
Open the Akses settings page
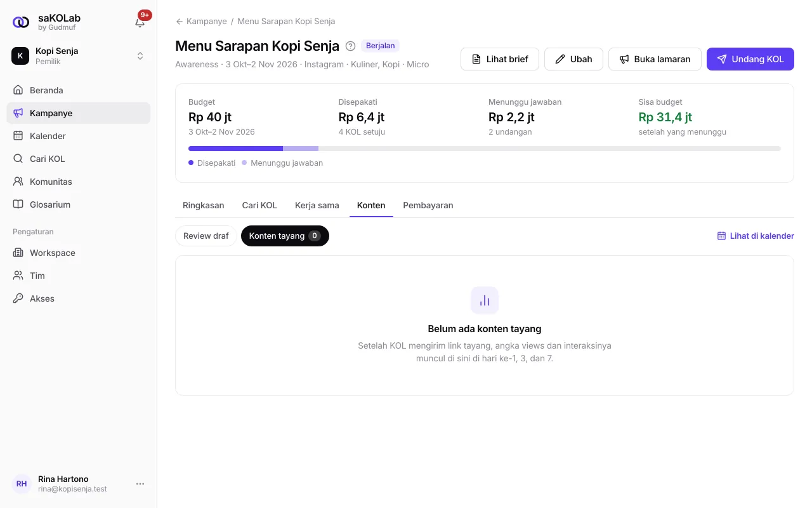pos(79,298)
